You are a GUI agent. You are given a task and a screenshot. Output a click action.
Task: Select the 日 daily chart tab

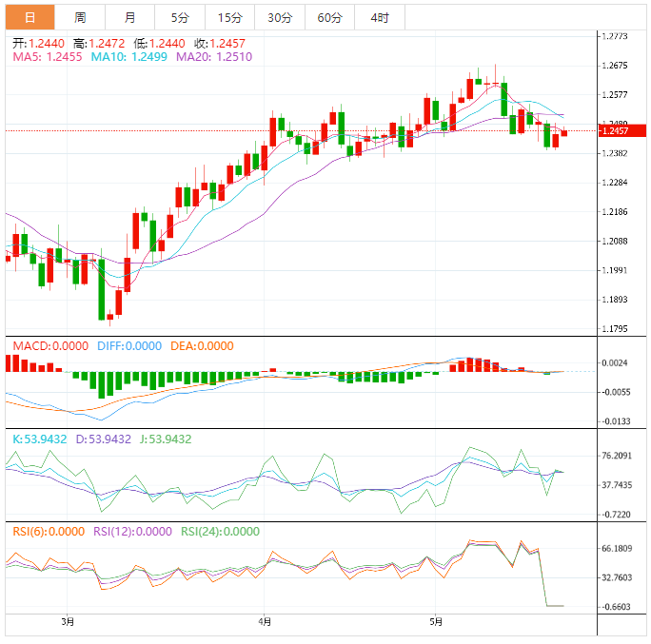[30, 17]
